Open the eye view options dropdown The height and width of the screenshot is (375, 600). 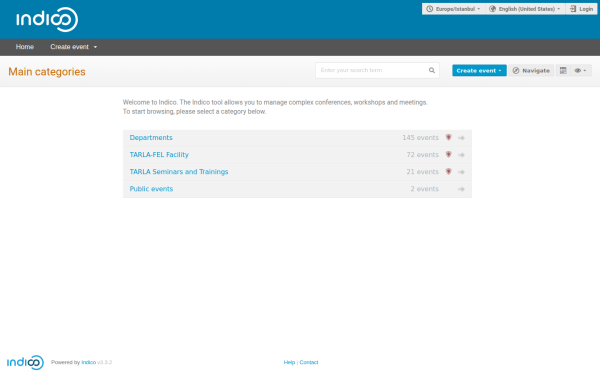[x=580, y=70]
